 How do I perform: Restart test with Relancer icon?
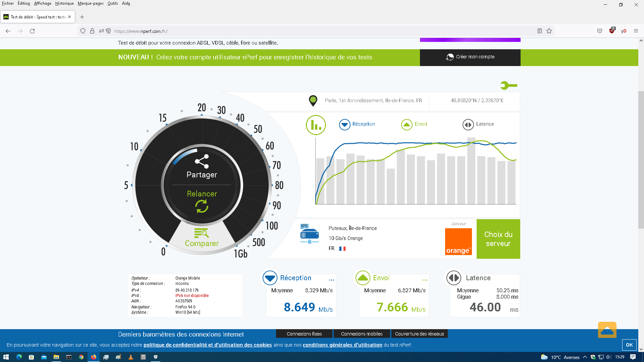tap(202, 206)
